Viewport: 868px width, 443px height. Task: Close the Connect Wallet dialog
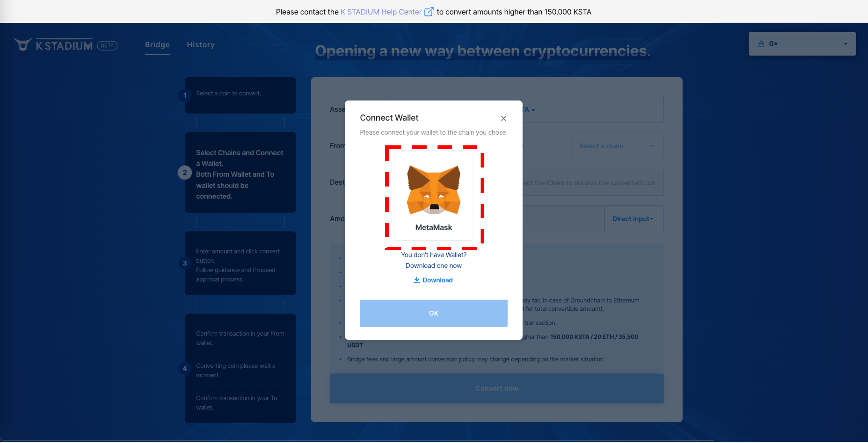pyautogui.click(x=503, y=118)
